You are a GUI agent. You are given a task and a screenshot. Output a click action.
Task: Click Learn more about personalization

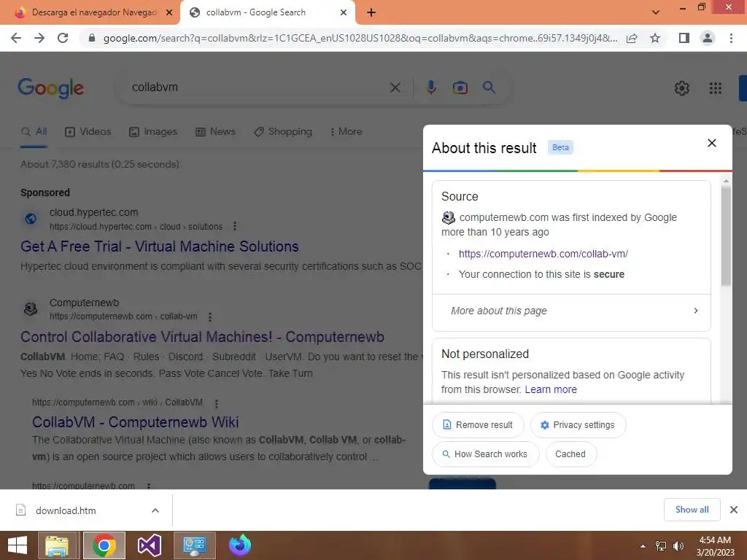coord(551,389)
